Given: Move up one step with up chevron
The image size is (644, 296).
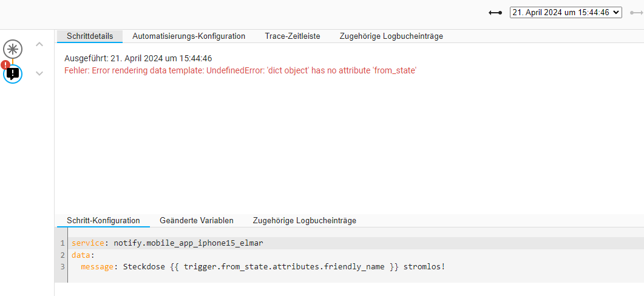Looking at the screenshot, I should click(x=39, y=44).
